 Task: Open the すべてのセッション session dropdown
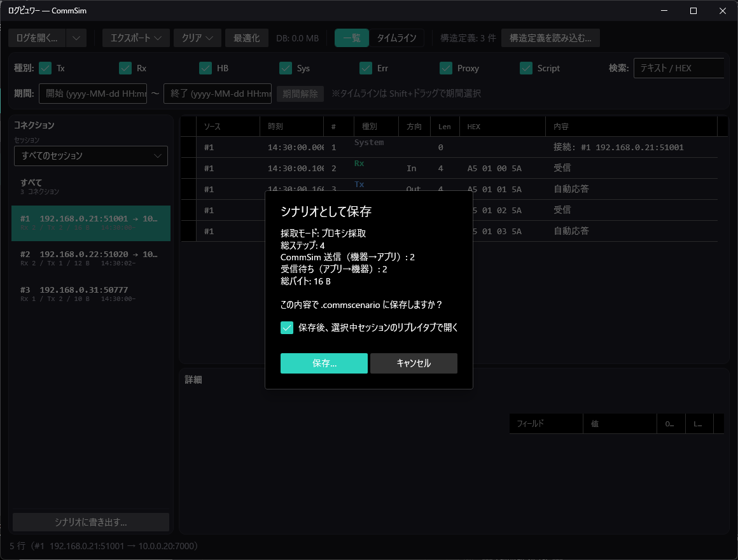click(91, 156)
